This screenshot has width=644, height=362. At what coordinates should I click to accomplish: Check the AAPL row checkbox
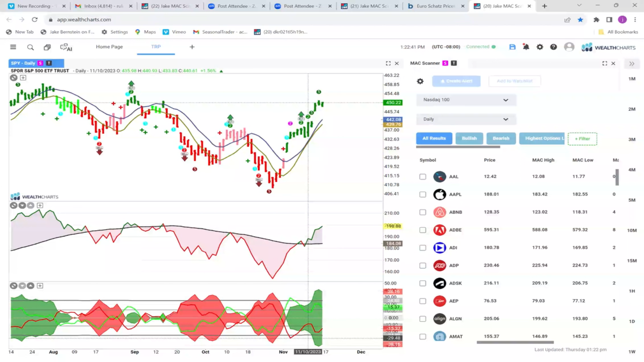pos(423,194)
